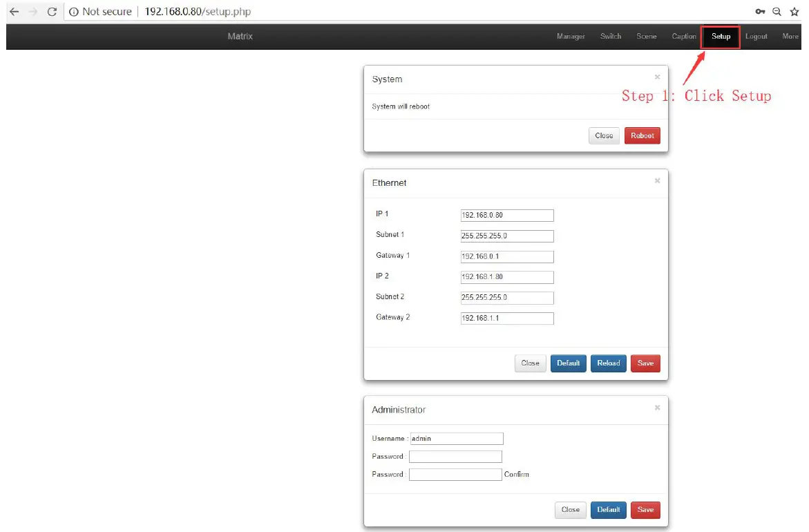The height and width of the screenshot is (532, 809).
Task: Click into the Gateway 1 field
Action: [506, 256]
